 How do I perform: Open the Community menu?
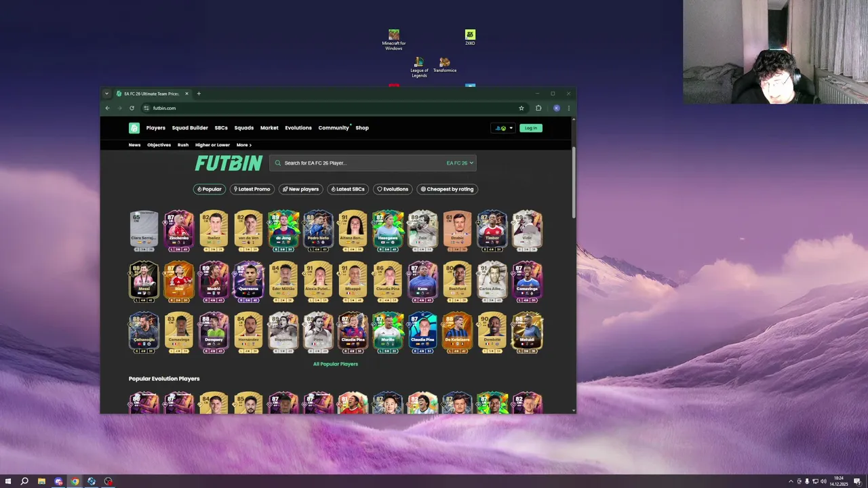pos(334,128)
